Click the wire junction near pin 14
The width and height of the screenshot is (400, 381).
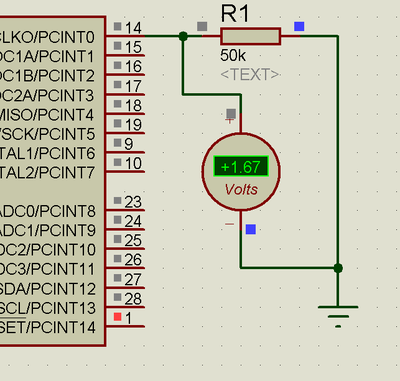[183, 36]
